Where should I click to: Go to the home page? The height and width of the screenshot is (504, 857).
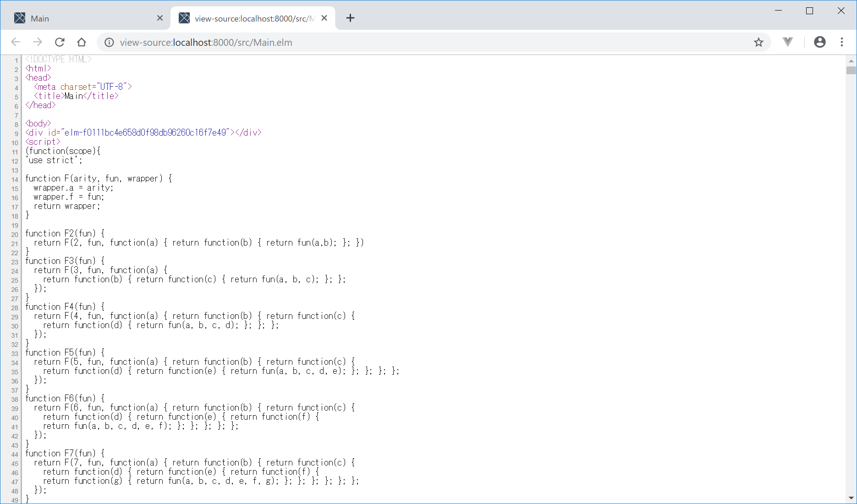(82, 42)
